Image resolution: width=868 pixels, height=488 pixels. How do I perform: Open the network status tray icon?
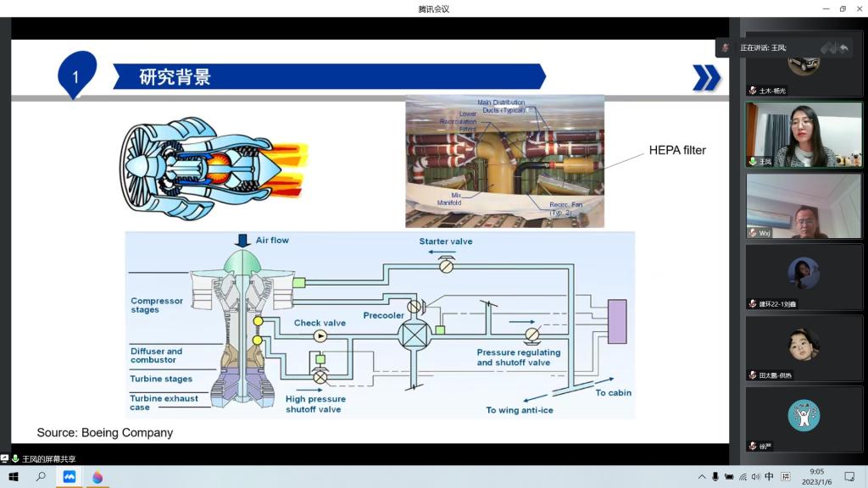pyautogui.click(x=743, y=477)
